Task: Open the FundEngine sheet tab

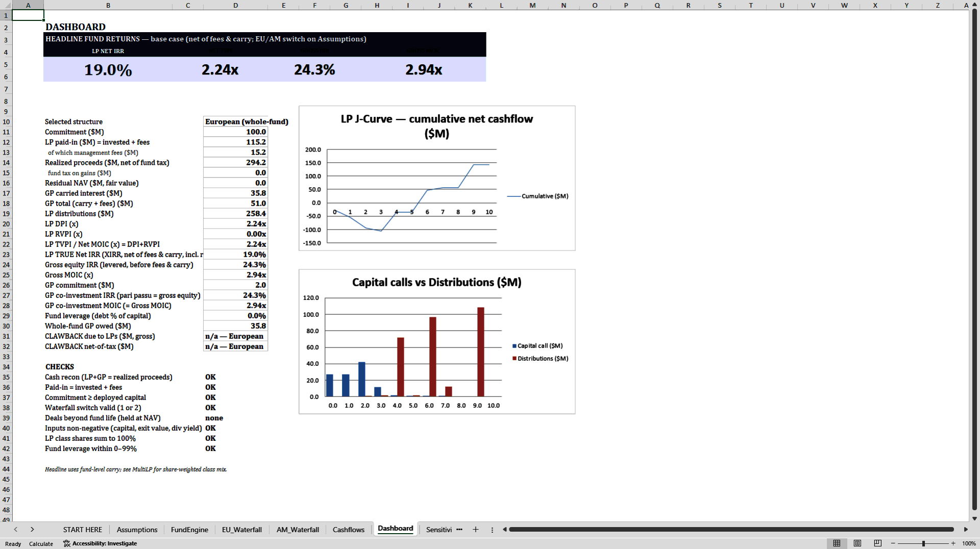Action: [189, 530]
